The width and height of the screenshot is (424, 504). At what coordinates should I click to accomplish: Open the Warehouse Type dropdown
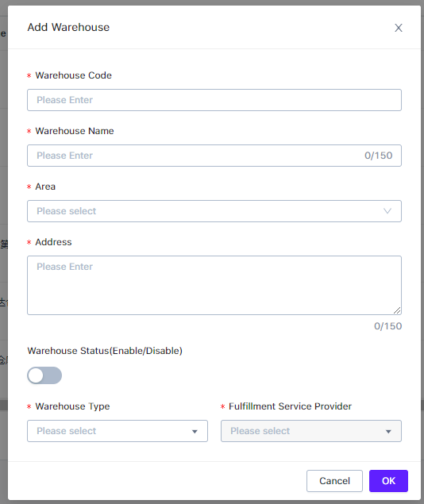coord(118,431)
